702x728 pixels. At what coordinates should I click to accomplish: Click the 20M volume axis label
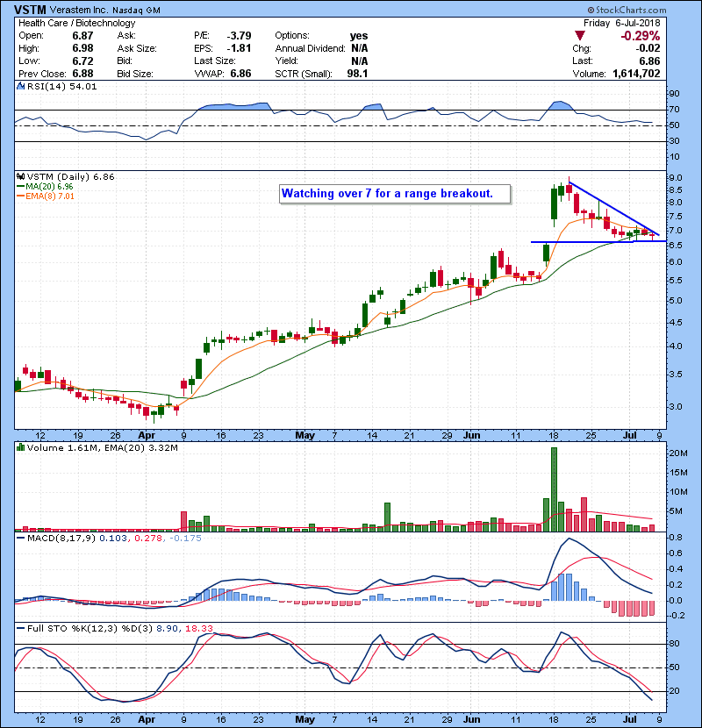(677, 453)
